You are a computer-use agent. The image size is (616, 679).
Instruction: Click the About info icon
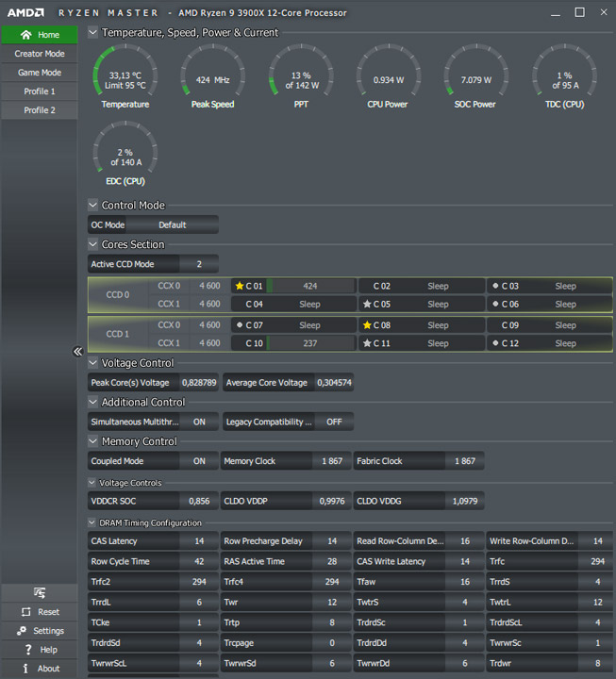25,669
